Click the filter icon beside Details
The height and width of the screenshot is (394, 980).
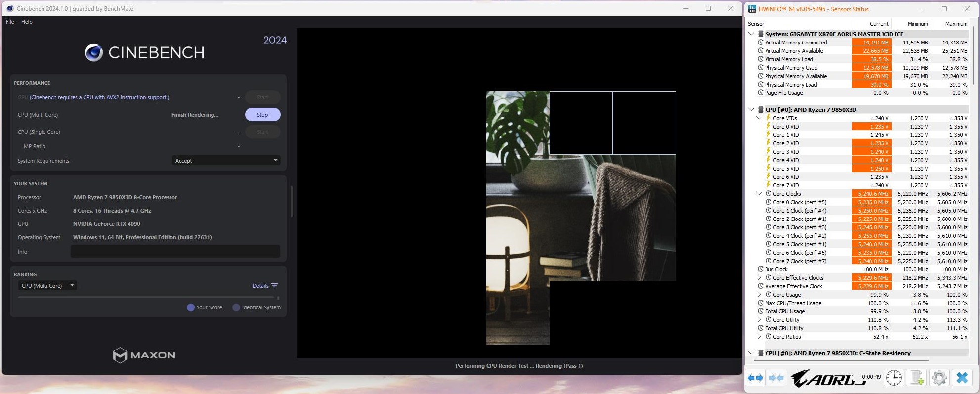[x=274, y=286]
